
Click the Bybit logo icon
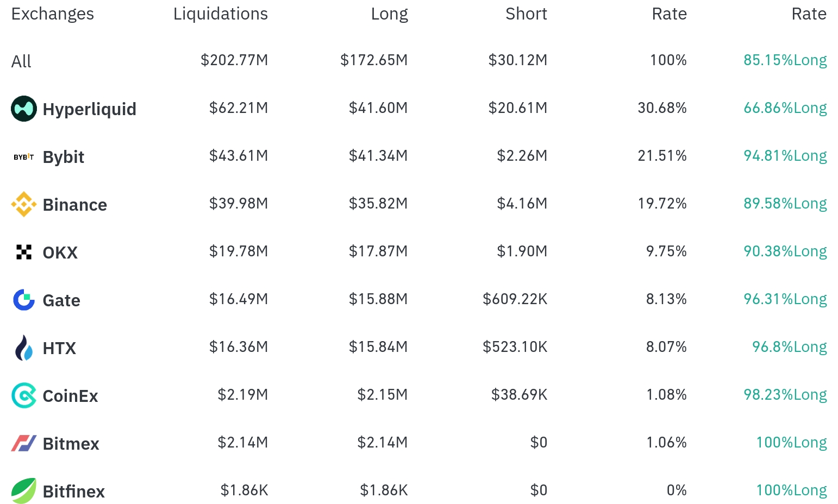(24, 157)
